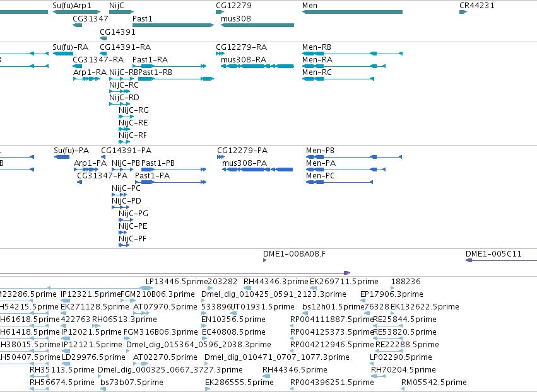Click the CG31347 gene glyph

click(78, 25)
